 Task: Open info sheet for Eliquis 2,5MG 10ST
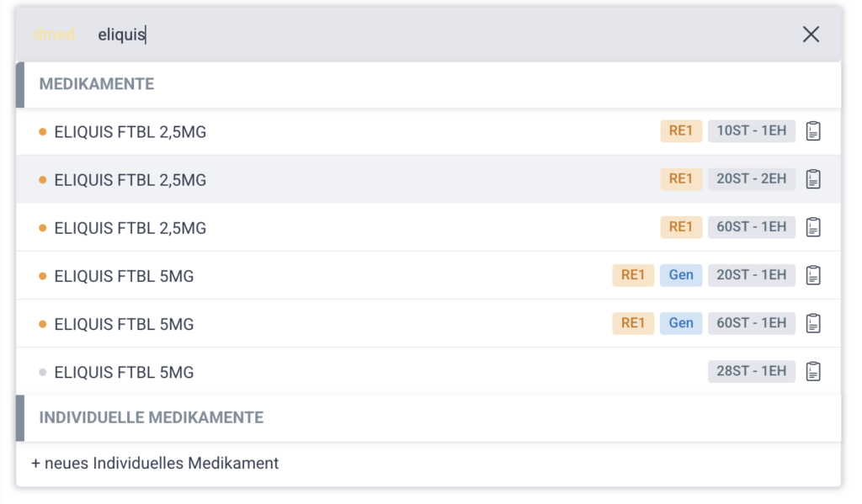click(x=813, y=131)
